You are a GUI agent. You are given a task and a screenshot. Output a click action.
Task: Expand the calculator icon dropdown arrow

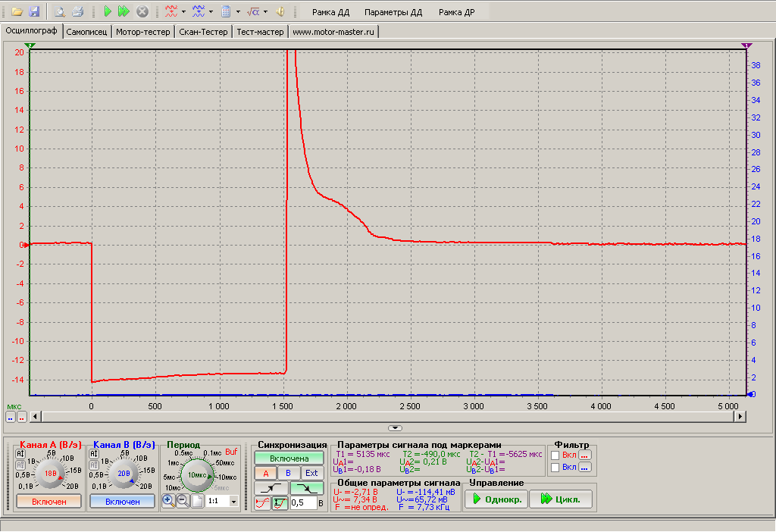point(238,11)
